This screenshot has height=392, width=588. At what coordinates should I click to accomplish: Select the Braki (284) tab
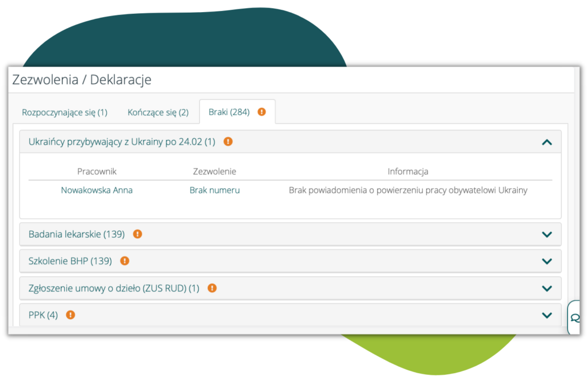coord(229,112)
